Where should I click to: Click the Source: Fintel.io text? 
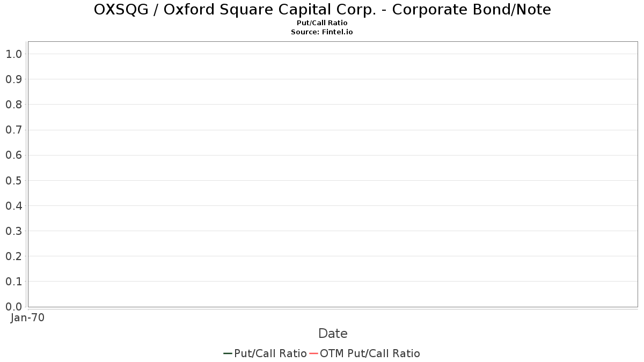(322, 32)
